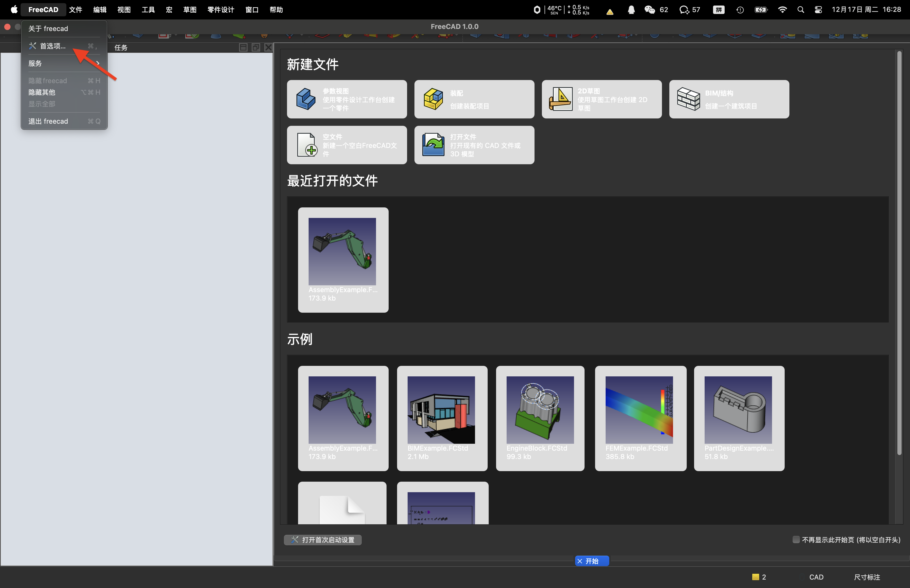Screen dimensions: 910x588
Task: Create a blank document via 空文件 card
Action: 347,145
